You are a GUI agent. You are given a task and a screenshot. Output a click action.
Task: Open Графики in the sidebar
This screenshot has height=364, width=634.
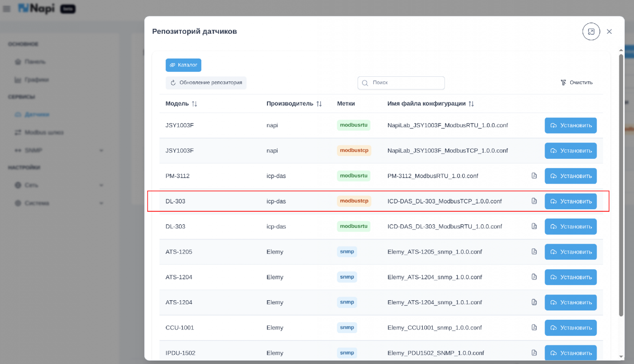(x=32, y=80)
